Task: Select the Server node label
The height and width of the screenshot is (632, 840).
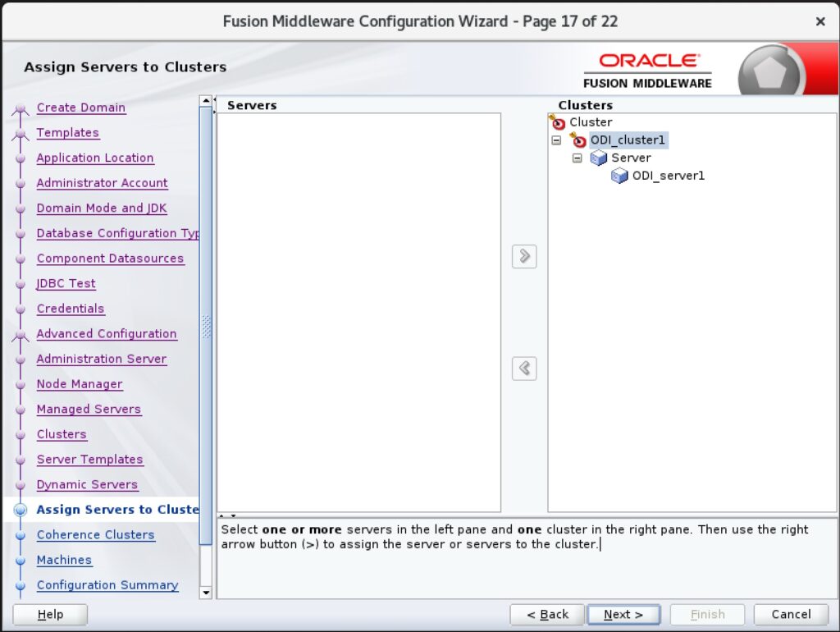Action: (631, 158)
